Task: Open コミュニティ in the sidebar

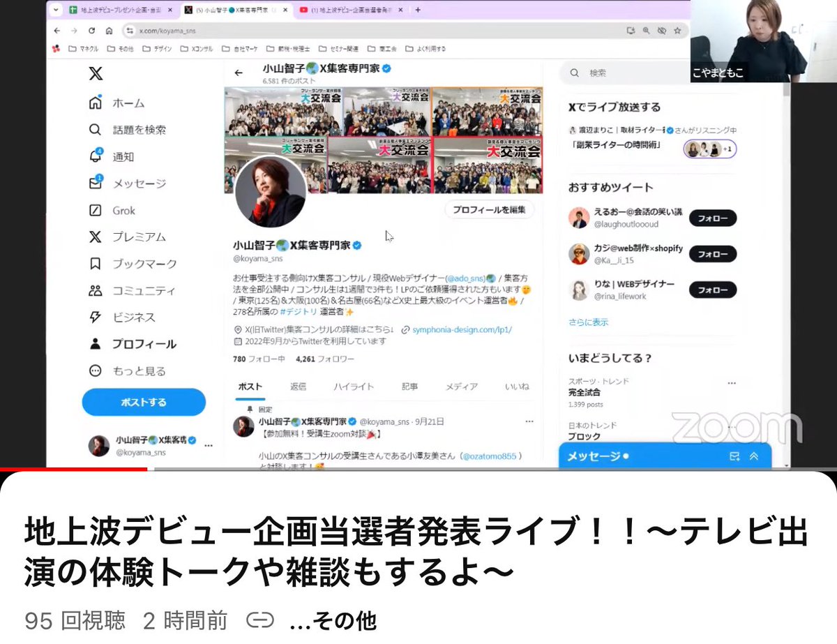Action: pos(133,291)
